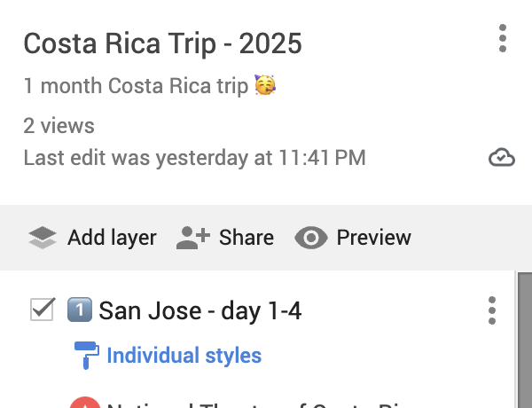Open San Jose layer options three-dot menu
The image size is (532, 408).
492,310
